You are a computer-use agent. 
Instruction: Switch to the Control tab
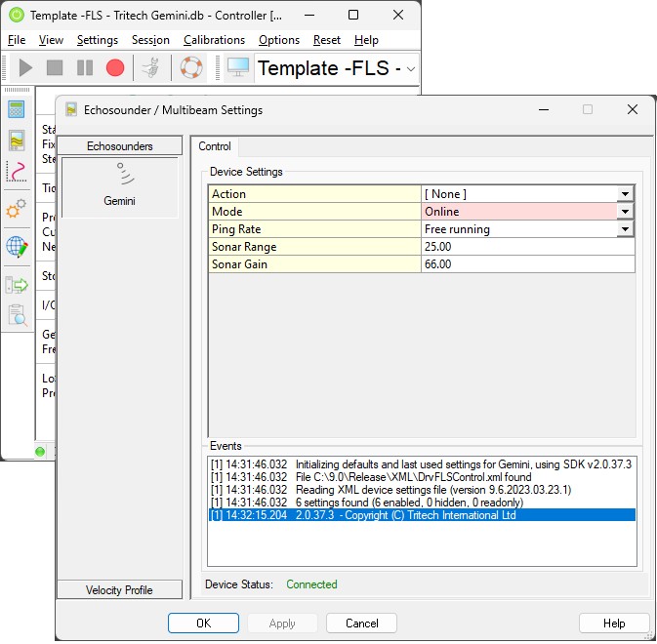[215, 146]
